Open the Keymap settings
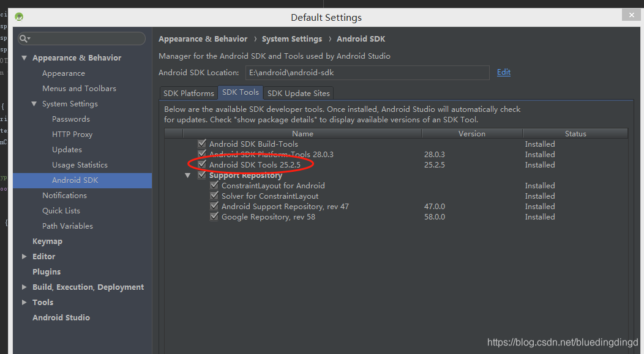Viewport: 644px width, 354px height. (48, 241)
